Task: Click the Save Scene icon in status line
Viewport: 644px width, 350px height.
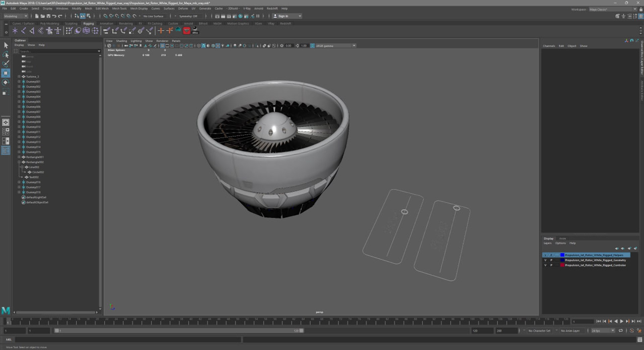Action: (48, 16)
